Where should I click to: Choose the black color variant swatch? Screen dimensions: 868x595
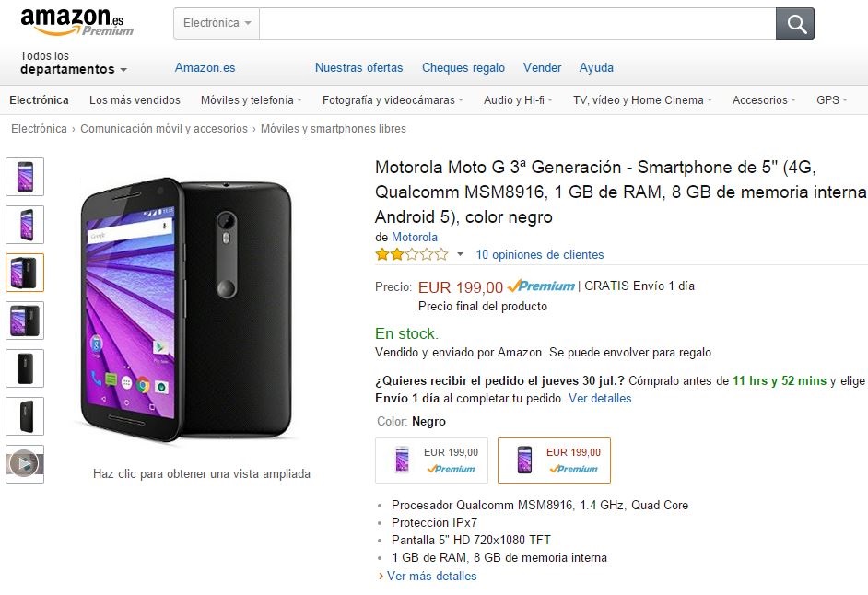pyautogui.click(x=554, y=460)
